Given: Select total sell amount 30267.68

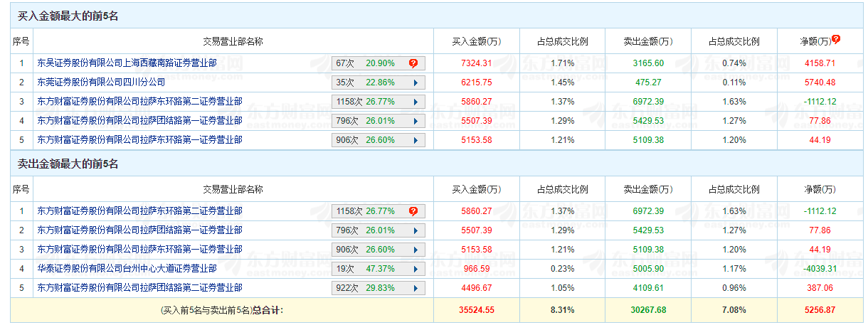Looking at the screenshot, I should (x=647, y=310).
